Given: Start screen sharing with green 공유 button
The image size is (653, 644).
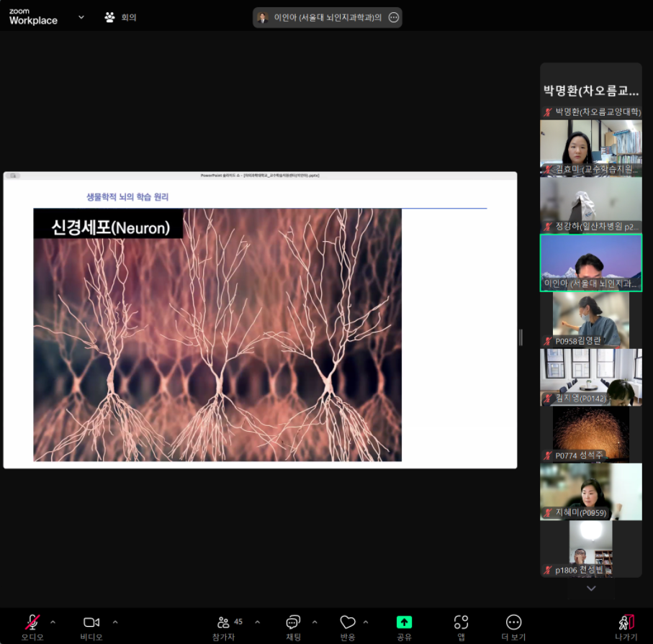Looking at the screenshot, I should point(404,622).
